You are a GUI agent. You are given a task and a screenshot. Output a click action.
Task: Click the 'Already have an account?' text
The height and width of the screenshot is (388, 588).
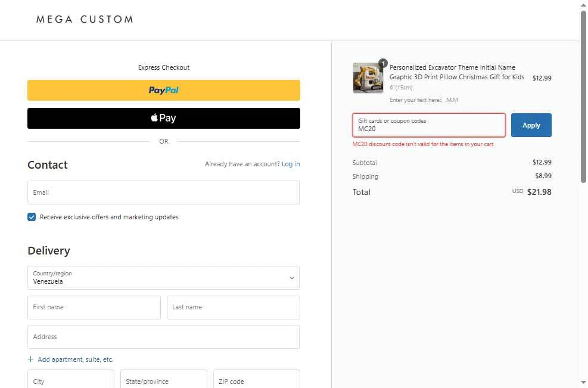(242, 164)
